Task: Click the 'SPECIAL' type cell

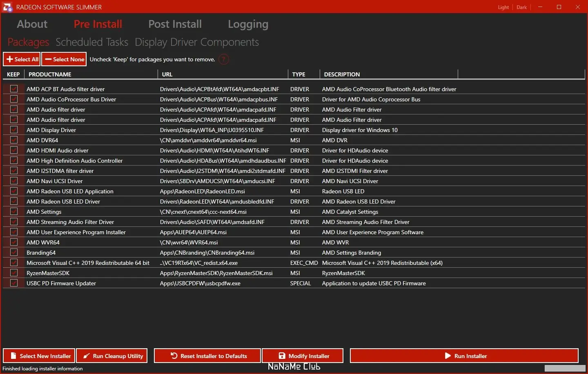Action: (301, 283)
